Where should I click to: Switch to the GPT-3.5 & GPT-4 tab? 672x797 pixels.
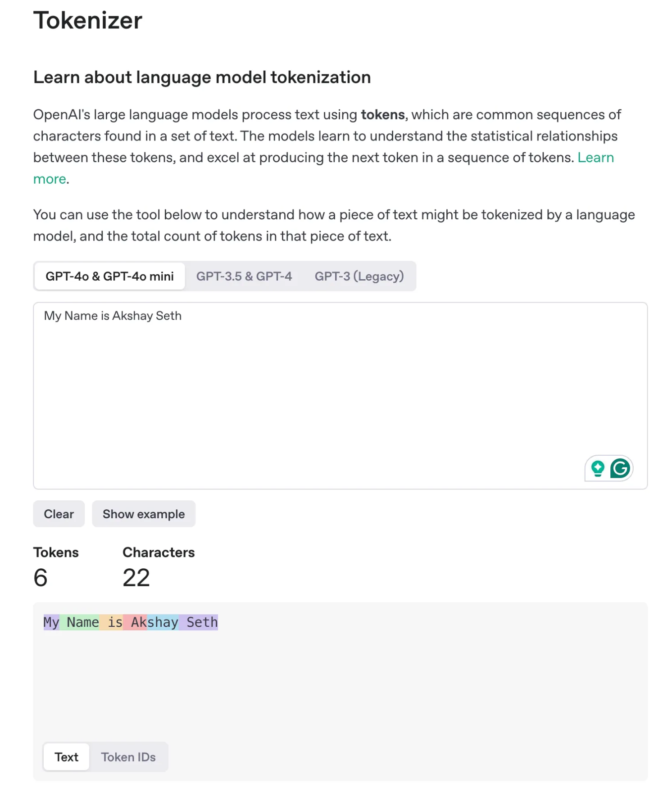point(244,276)
